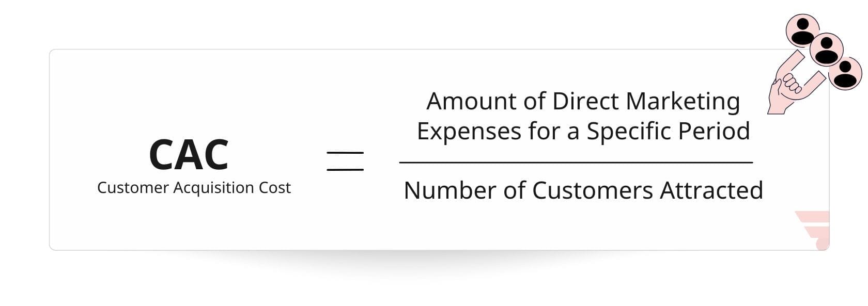The width and height of the screenshot is (868, 306).
Task: Click the word "Direct" in the numerator
Action: tap(585, 101)
